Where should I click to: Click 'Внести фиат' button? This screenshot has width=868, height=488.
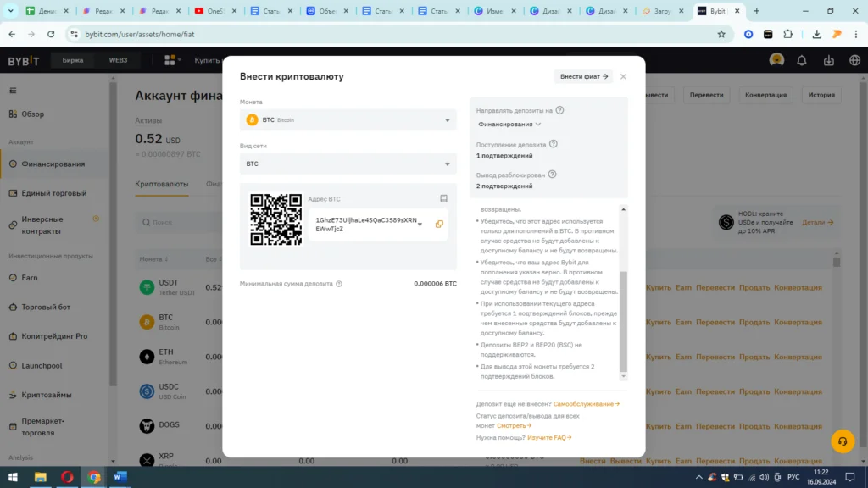[584, 76]
